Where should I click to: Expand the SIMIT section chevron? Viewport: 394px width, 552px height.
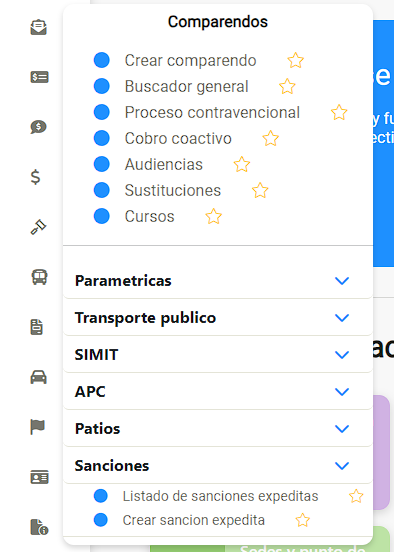[342, 355]
